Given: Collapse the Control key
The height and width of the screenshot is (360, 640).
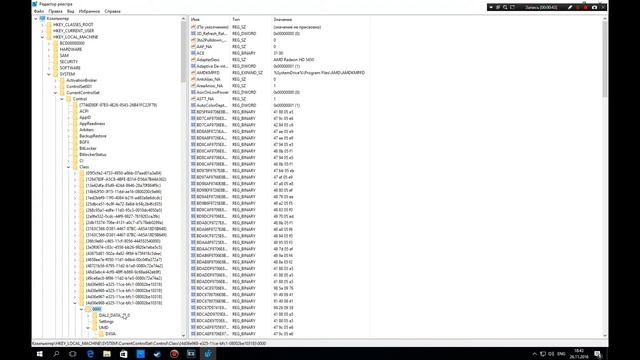Looking at the screenshot, I should tap(62, 99).
